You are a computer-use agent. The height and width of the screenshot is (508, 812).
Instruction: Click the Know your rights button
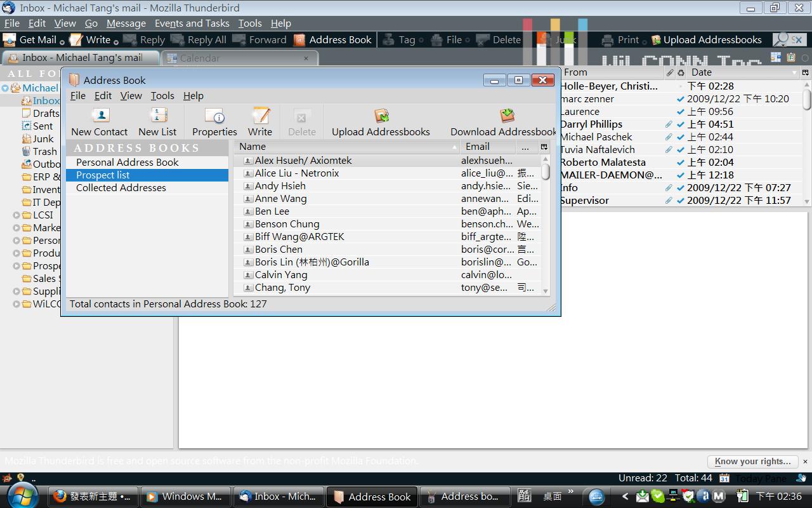(x=752, y=462)
